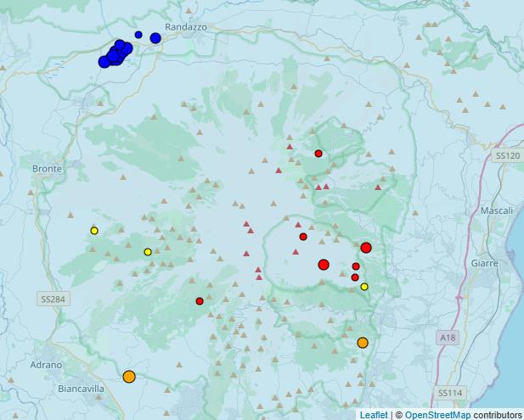Click the Mascali town label
Image resolution: width=524 pixels, height=420 pixels.
coord(497,210)
